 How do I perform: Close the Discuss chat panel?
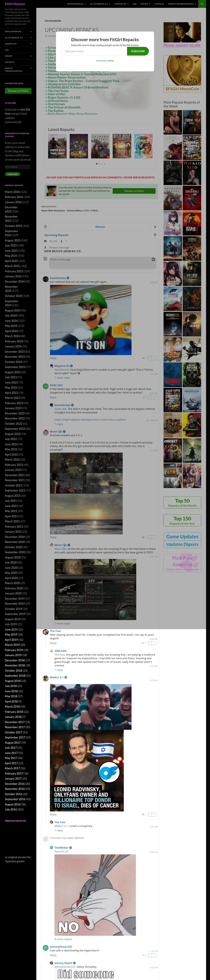point(155,227)
